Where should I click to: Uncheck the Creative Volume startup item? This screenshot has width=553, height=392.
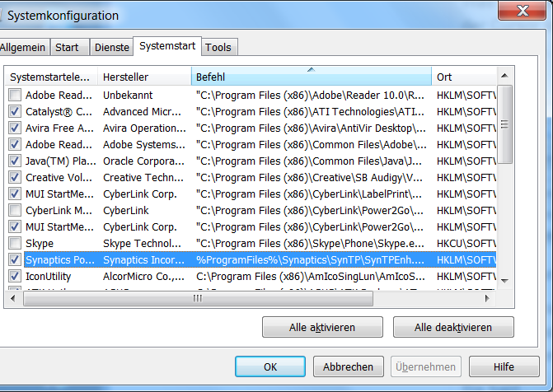pyautogui.click(x=15, y=177)
